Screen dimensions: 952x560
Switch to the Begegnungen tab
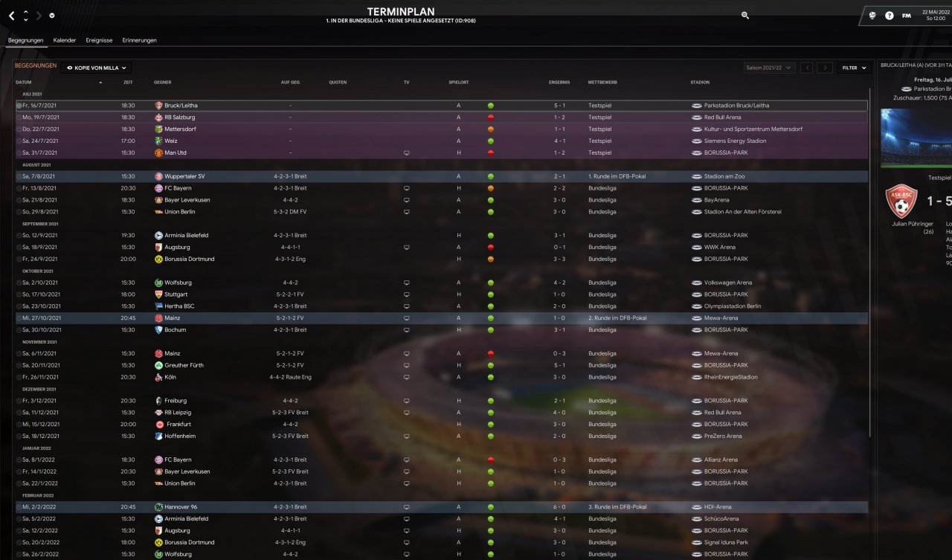tap(25, 40)
